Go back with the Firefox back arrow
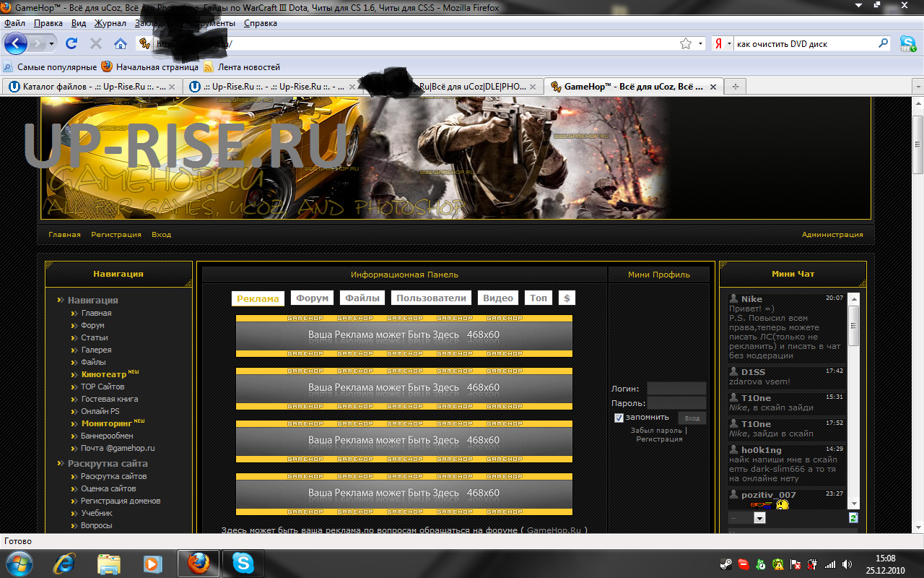This screenshot has height=578, width=924. click(x=16, y=43)
